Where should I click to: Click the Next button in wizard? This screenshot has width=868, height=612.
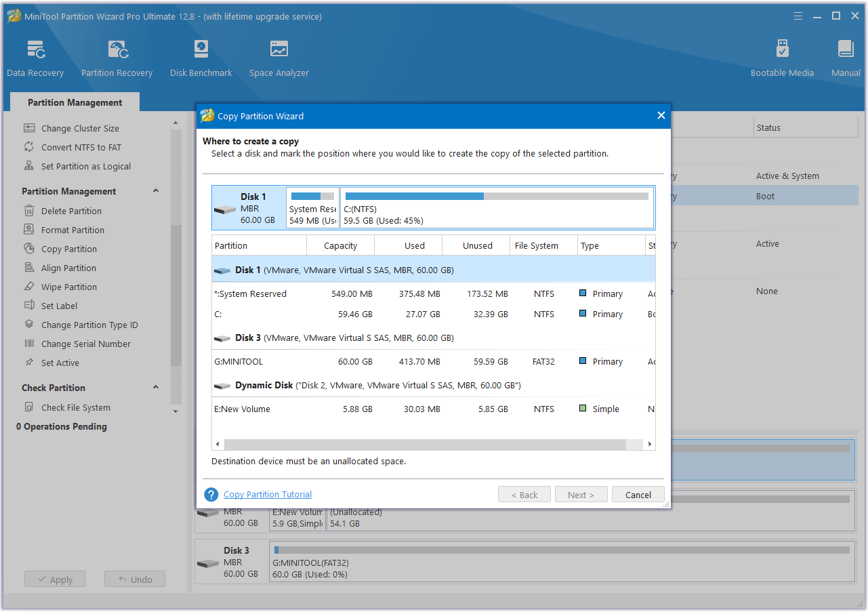coord(581,495)
